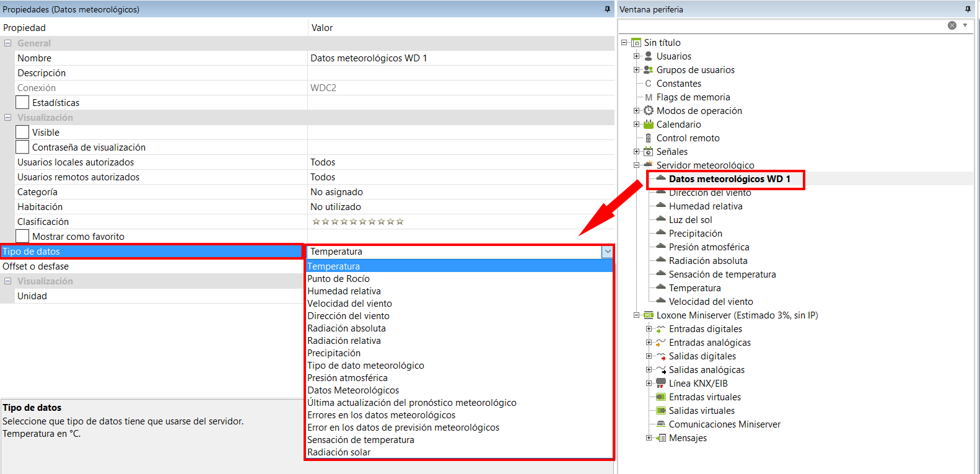Check Mostrar como favorito
The height and width of the screenshot is (474, 980).
pos(22,237)
